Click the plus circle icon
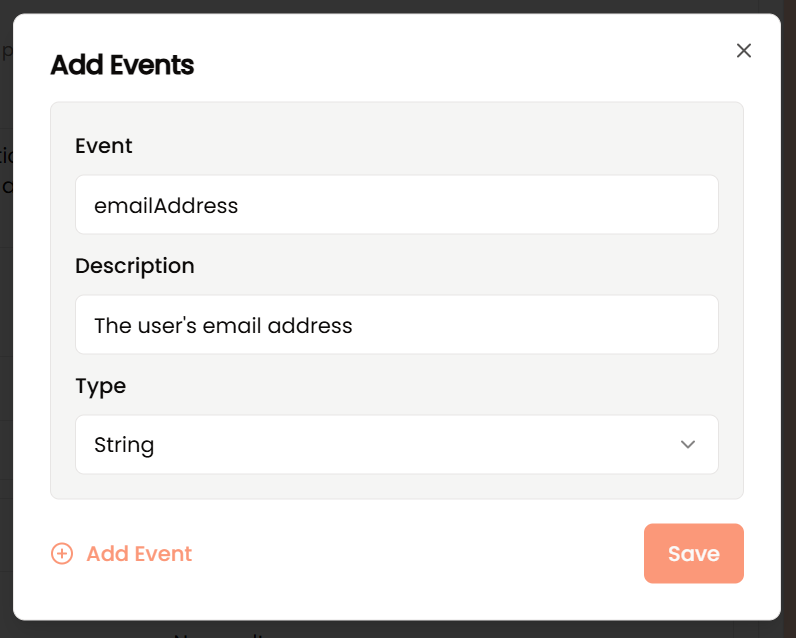Image resolution: width=796 pixels, height=638 pixels. (x=62, y=553)
